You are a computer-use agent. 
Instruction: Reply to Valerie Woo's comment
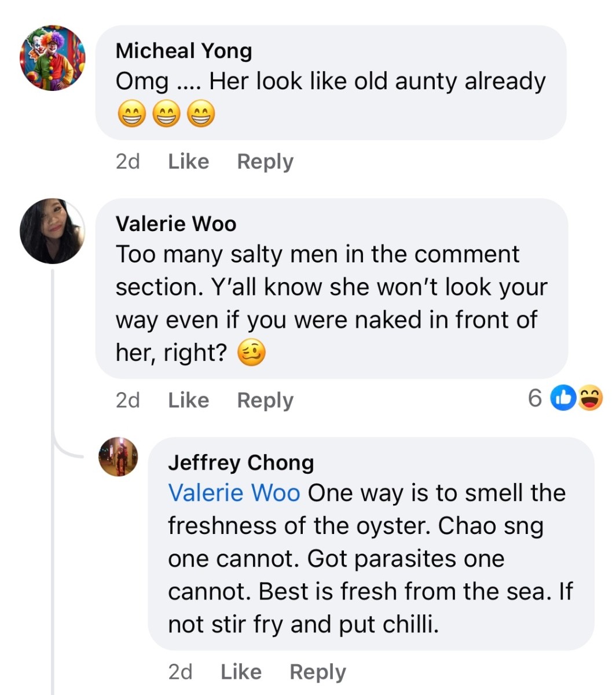pos(265,400)
